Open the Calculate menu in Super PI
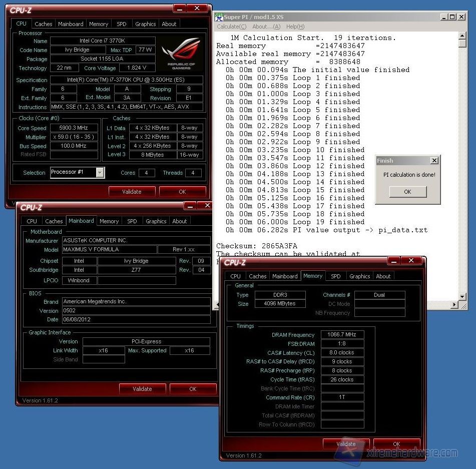The height and width of the screenshot is (469, 476). click(x=231, y=27)
